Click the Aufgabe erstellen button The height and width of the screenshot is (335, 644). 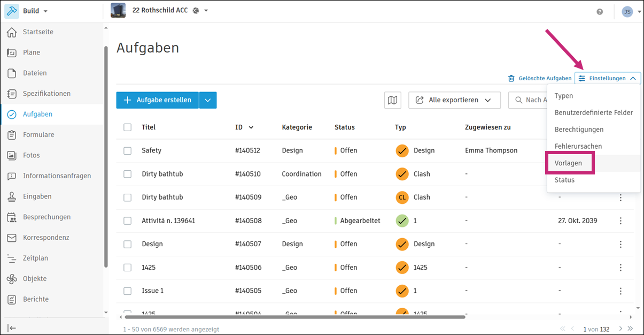click(158, 100)
